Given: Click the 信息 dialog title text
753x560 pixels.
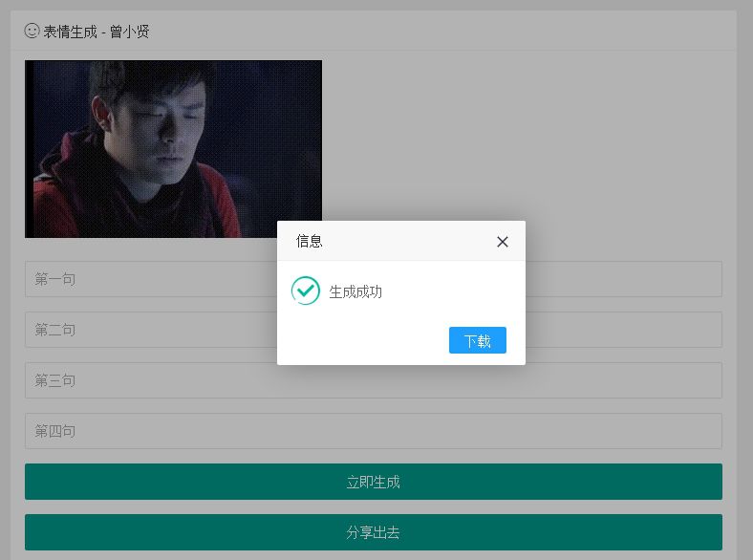Looking at the screenshot, I should coord(310,242).
